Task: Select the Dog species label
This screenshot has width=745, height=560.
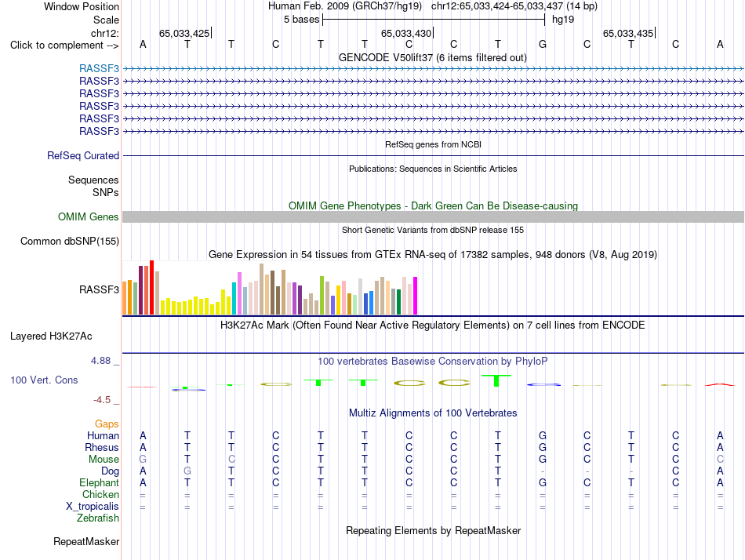Action: click(x=110, y=471)
